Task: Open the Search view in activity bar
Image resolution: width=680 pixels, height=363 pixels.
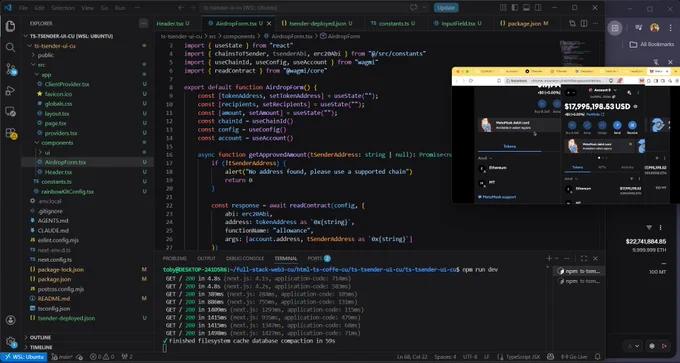Action: point(10,47)
